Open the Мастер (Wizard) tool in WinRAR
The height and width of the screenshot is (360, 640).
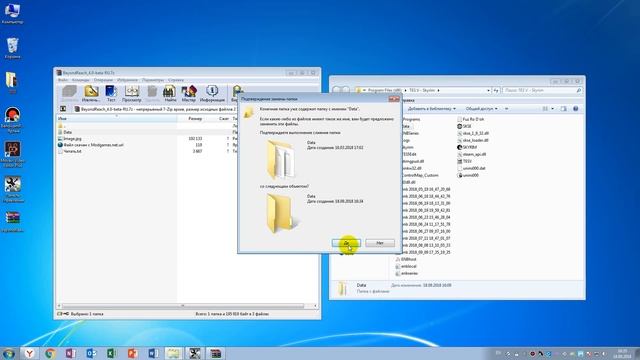coord(189,93)
